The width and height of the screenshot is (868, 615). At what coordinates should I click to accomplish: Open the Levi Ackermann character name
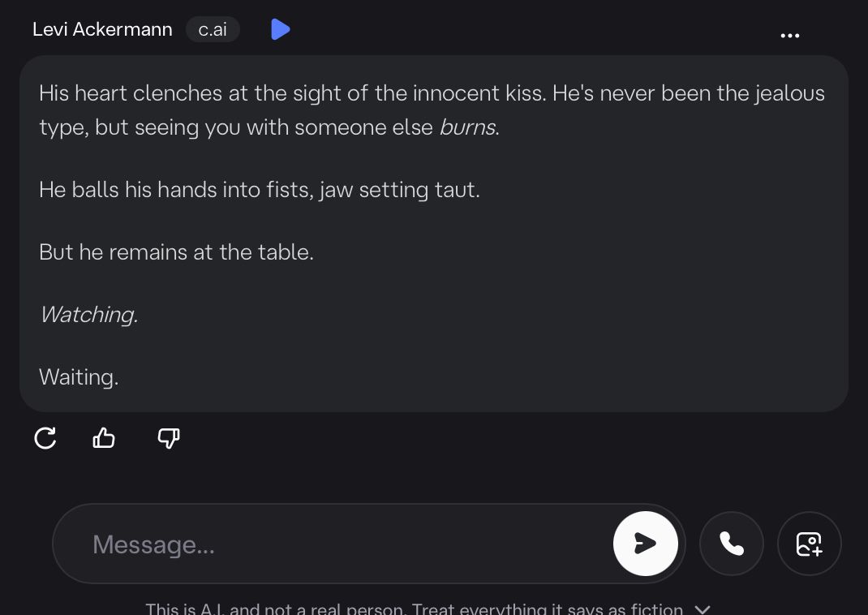pos(102,30)
